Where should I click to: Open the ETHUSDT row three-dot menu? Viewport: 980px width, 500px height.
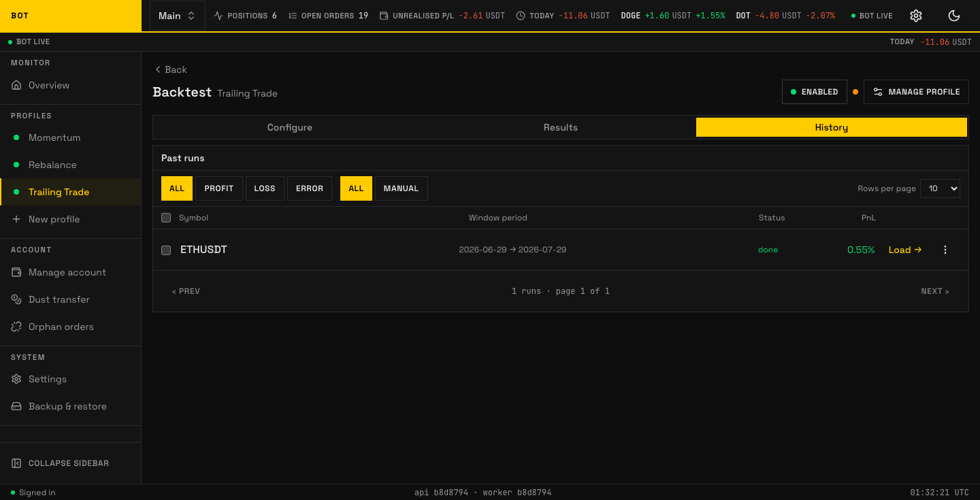pos(945,250)
